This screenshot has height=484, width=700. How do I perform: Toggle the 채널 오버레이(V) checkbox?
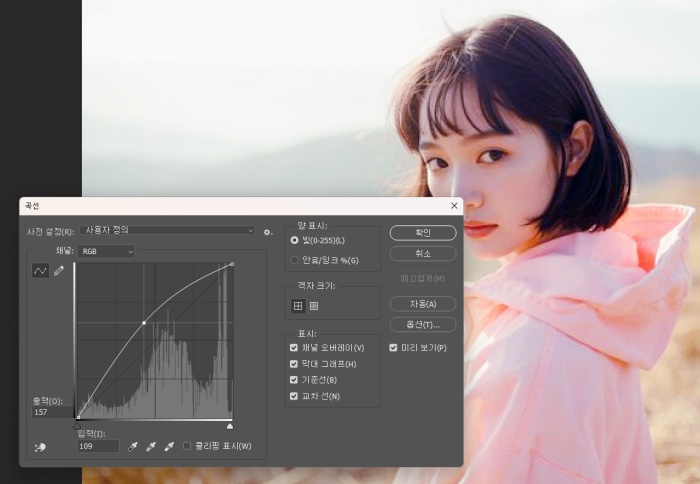coord(294,347)
